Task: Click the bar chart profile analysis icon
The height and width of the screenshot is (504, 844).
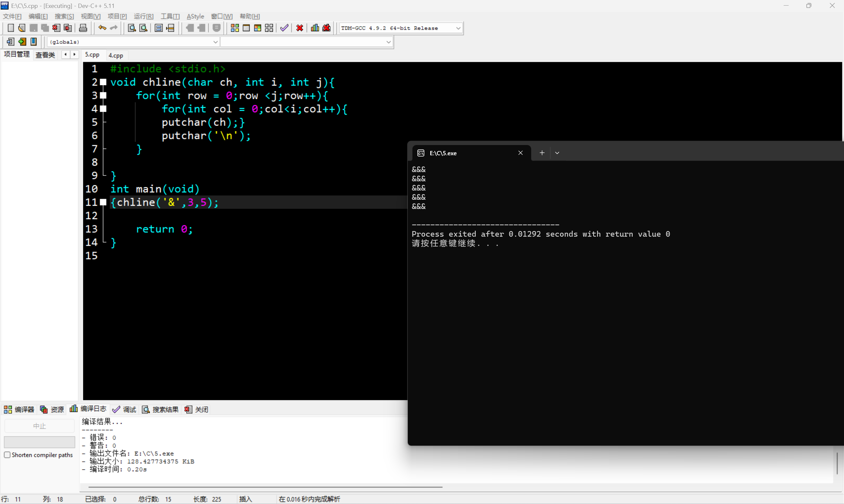Action: coord(315,28)
